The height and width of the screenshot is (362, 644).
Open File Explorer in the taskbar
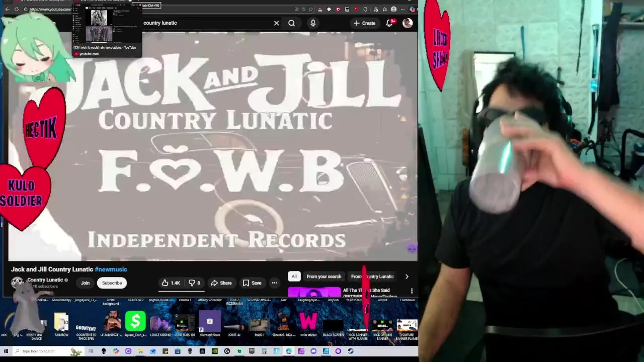(x=140, y=351)
